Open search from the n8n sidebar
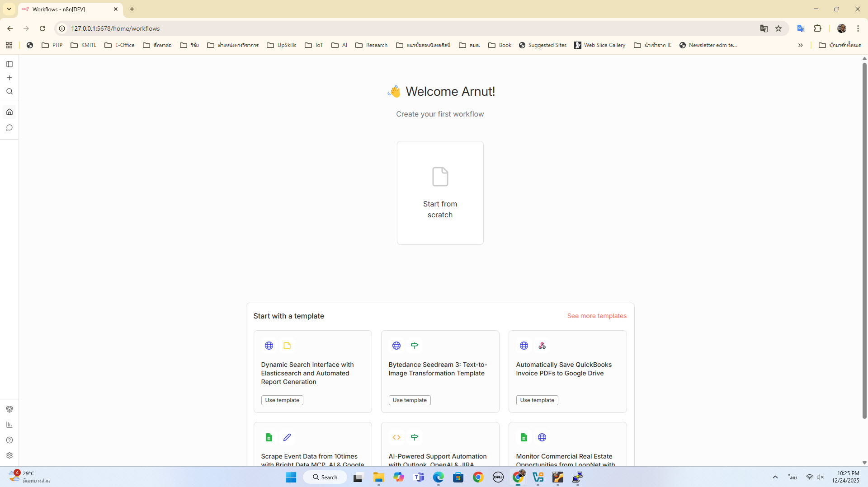The width and height of the screenshot is (868, 487). [x=9, y=92]
